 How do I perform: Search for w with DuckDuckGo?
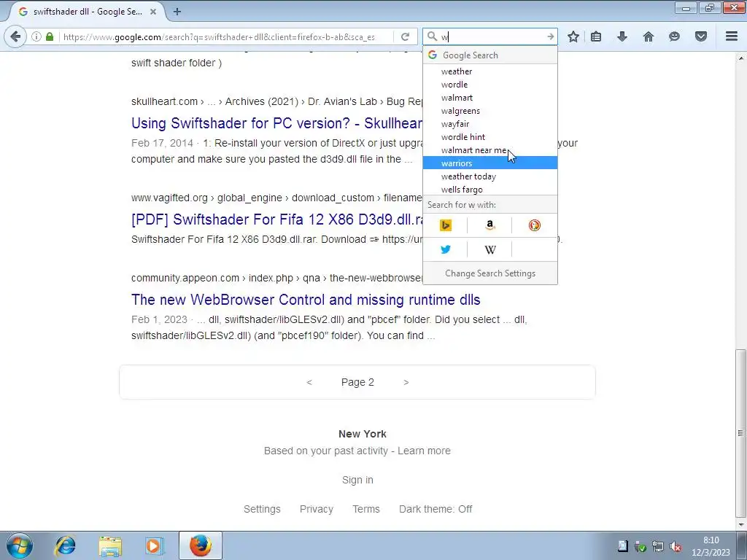(535, 225)
